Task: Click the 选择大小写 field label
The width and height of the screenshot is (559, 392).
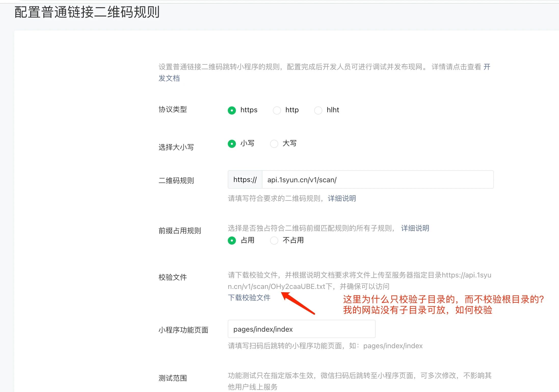Action: click(x=176, y=147)
